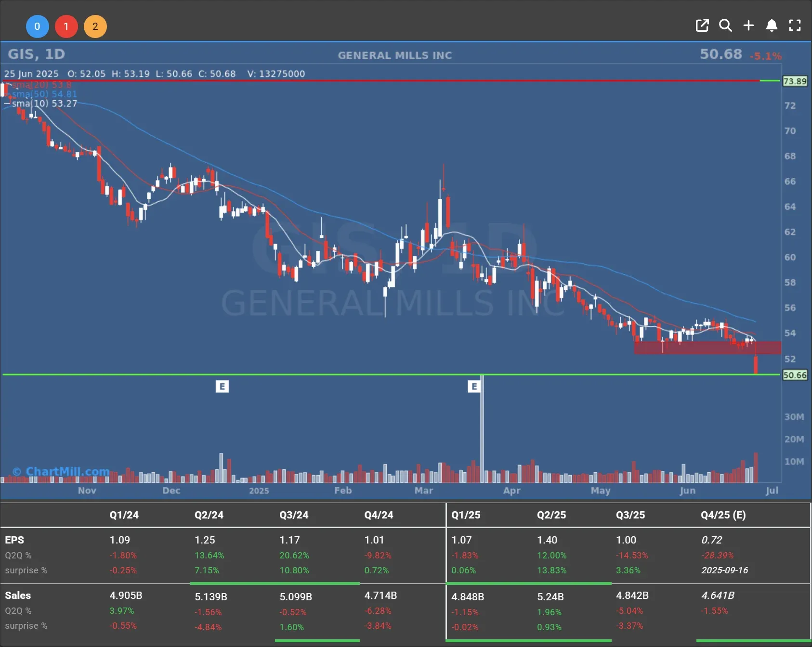Click Sales value 4.905B
The image size is (812, 647).
pos(126,595)
